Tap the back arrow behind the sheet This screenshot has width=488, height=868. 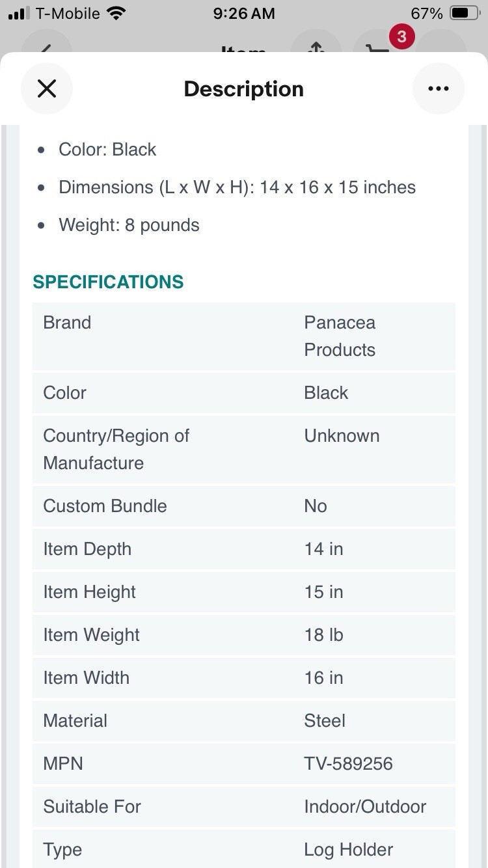tap(47, 47)
